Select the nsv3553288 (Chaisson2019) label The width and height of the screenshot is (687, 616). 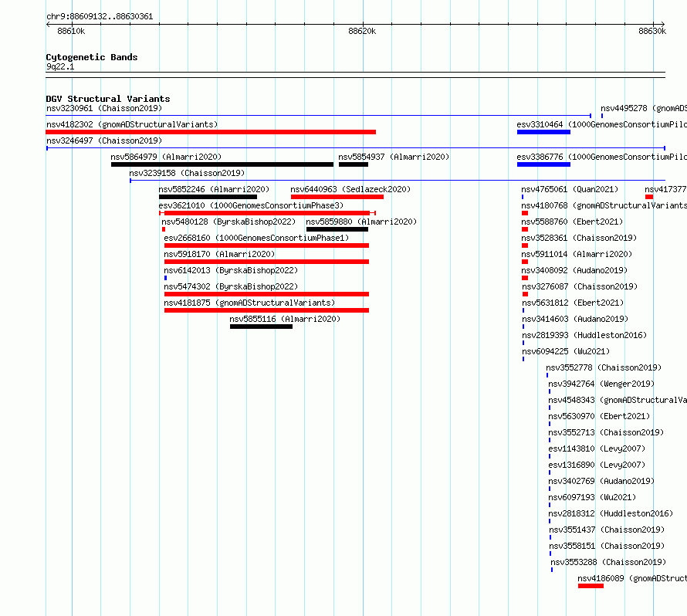pos(608,562)
